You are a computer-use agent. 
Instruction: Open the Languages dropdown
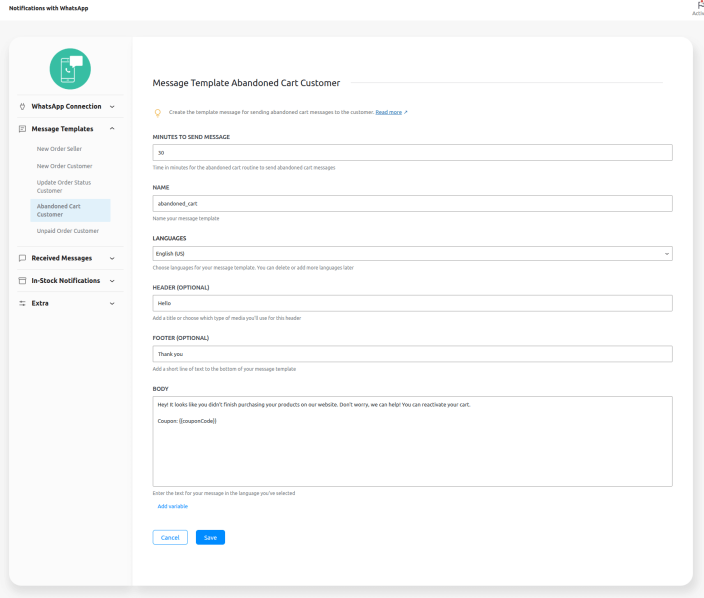[x=412, y=254]
